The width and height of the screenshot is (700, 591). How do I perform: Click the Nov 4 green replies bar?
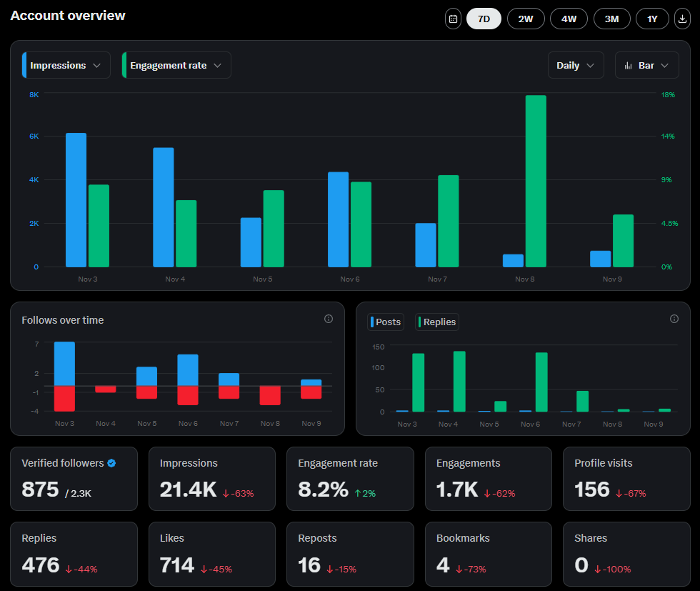pos(459,382)
